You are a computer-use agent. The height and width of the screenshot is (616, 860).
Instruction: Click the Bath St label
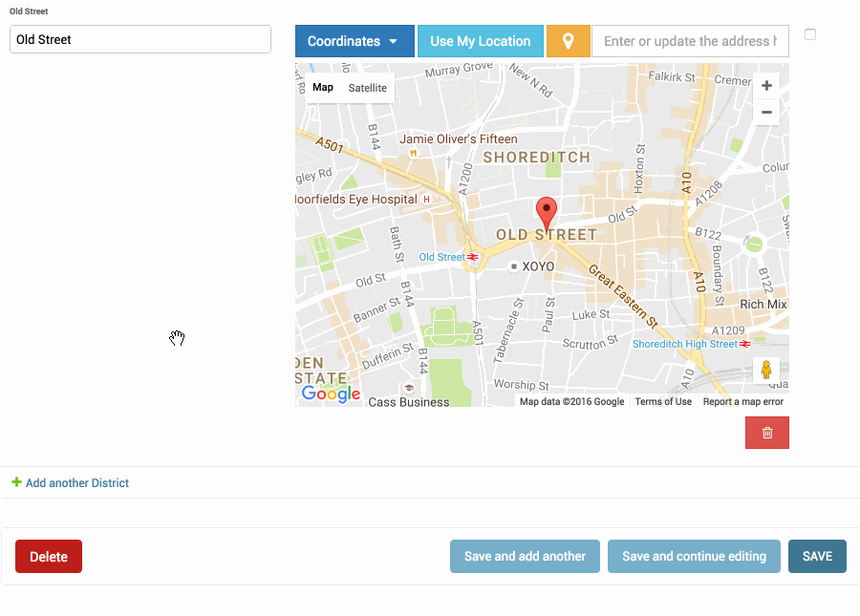pyautogui.click(x=397, y=244)
